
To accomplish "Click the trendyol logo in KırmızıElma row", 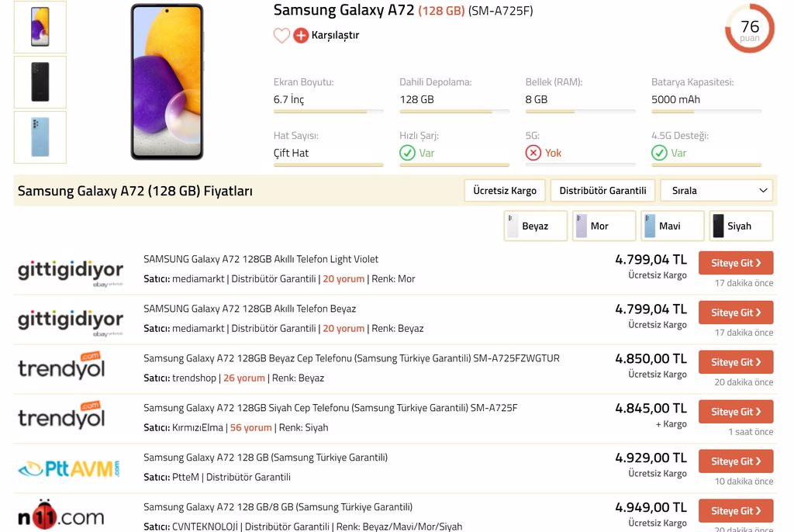I will [61, 416].
